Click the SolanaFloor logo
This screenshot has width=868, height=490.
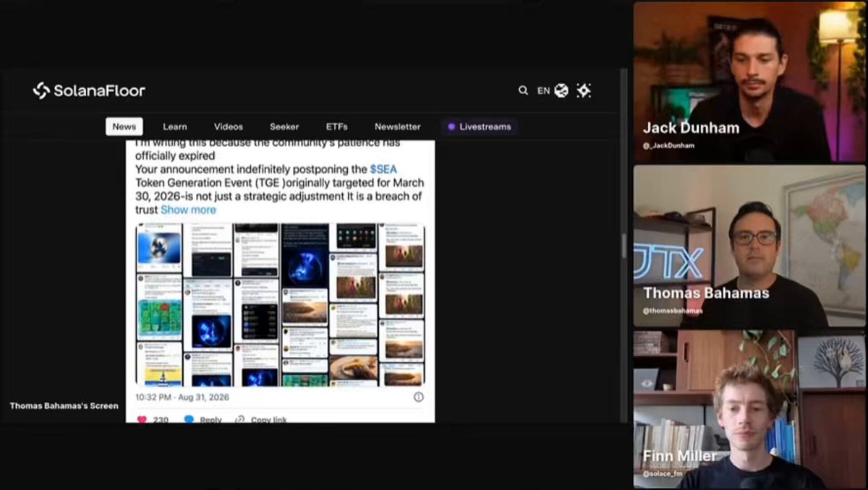point(89,90)
